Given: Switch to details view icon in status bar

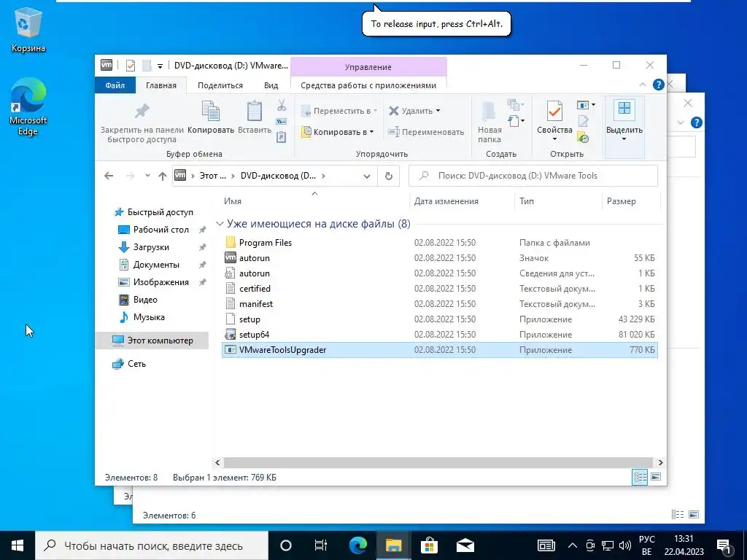Looking at the screenshot, I should point(640,477).
